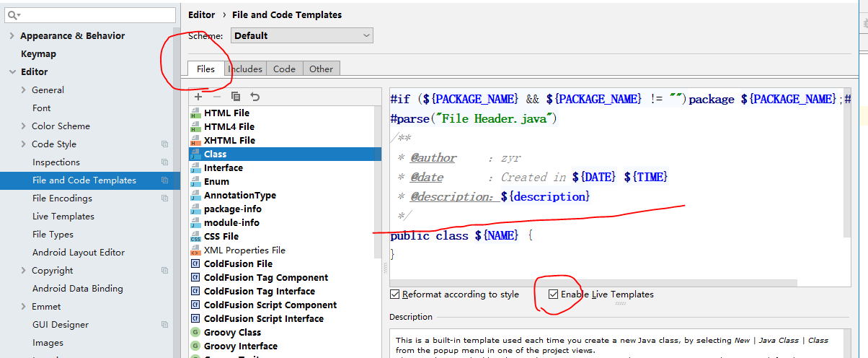
Task: Select the CSS File template icon
Action: (195, 237)
